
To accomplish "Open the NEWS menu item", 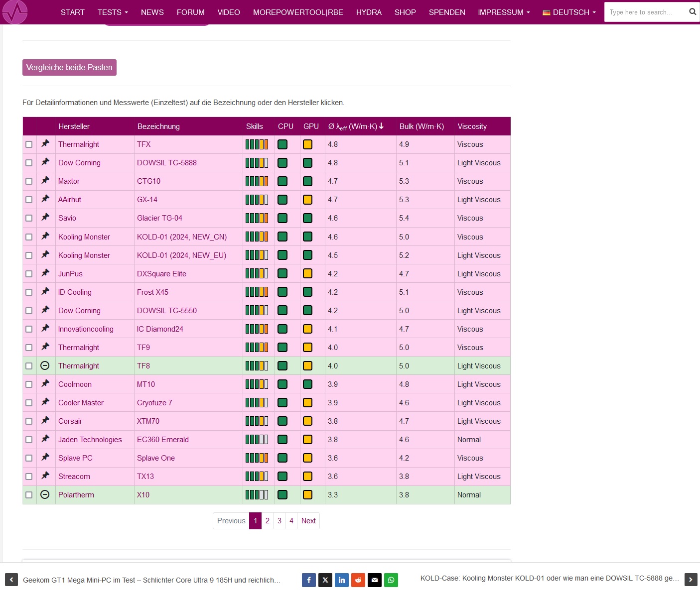I will [x=152, y=12].
